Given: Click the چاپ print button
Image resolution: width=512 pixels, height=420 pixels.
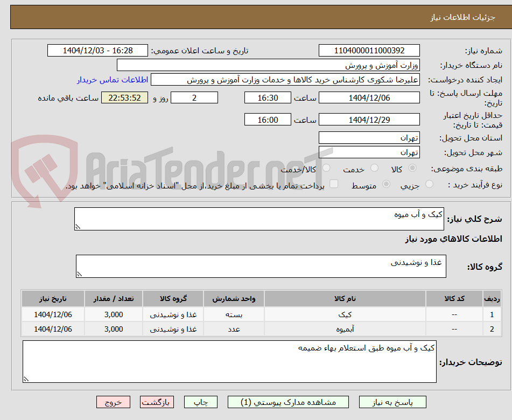Looking at the screenshot, I should click(201, 402).
